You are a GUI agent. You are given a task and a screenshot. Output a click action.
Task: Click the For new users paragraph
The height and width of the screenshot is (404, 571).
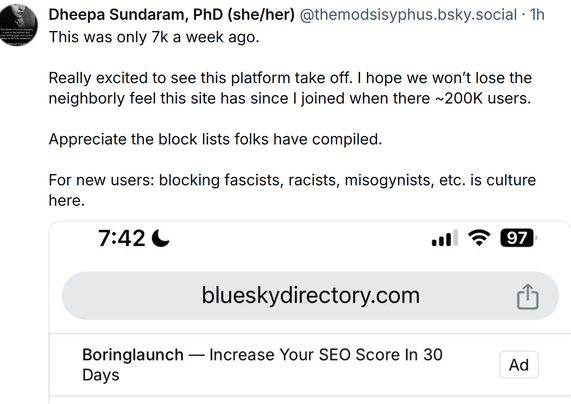[x=292, y=190]
